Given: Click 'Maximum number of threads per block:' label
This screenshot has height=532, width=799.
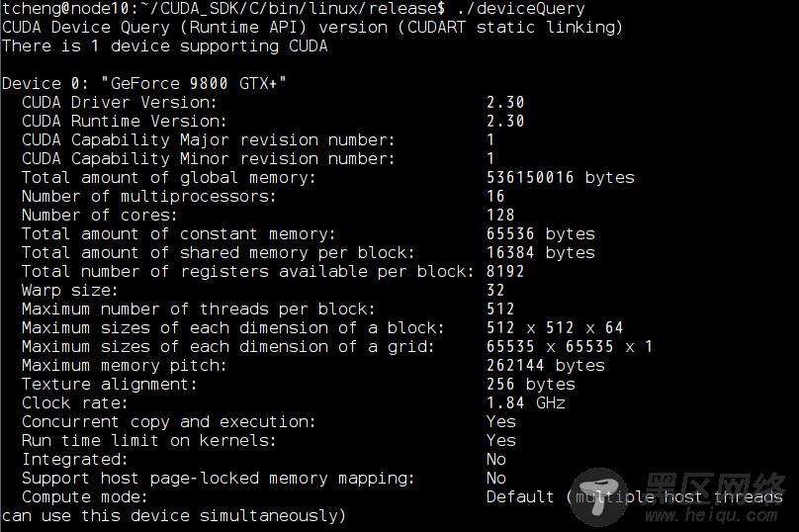Looking at the screenshot, I should pos(198,310).
